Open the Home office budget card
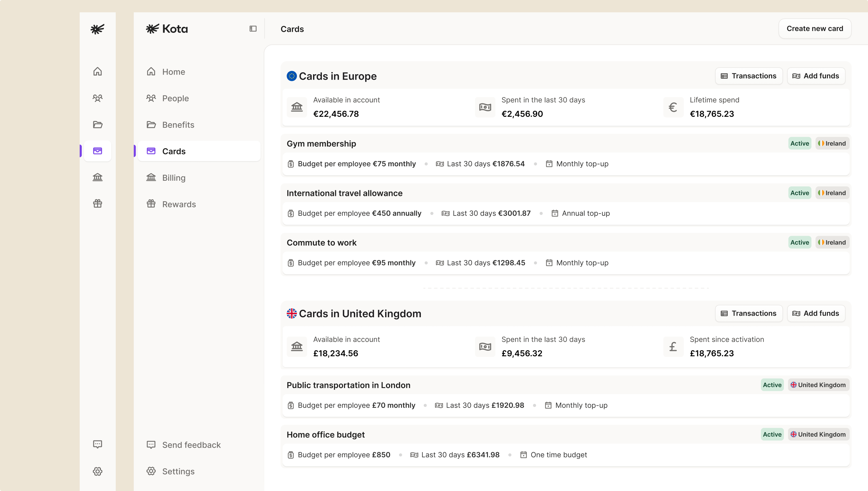868x491 pixels. [x=325, y=435]
